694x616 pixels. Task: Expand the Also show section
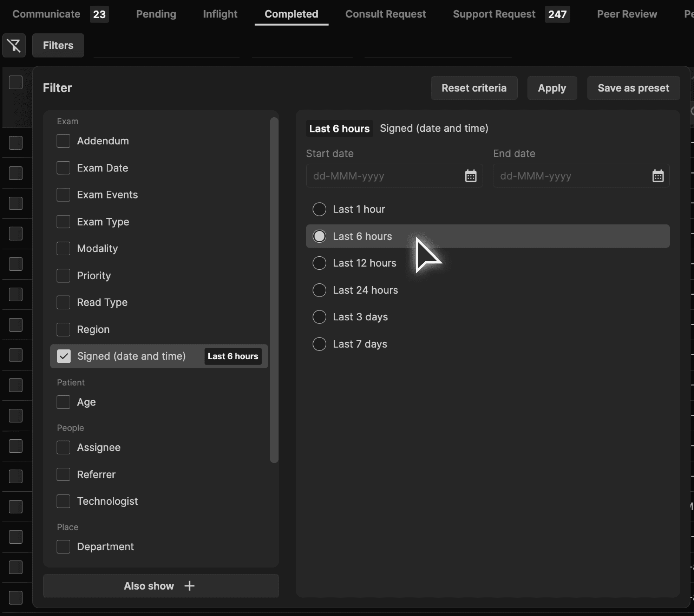[149, 586]
